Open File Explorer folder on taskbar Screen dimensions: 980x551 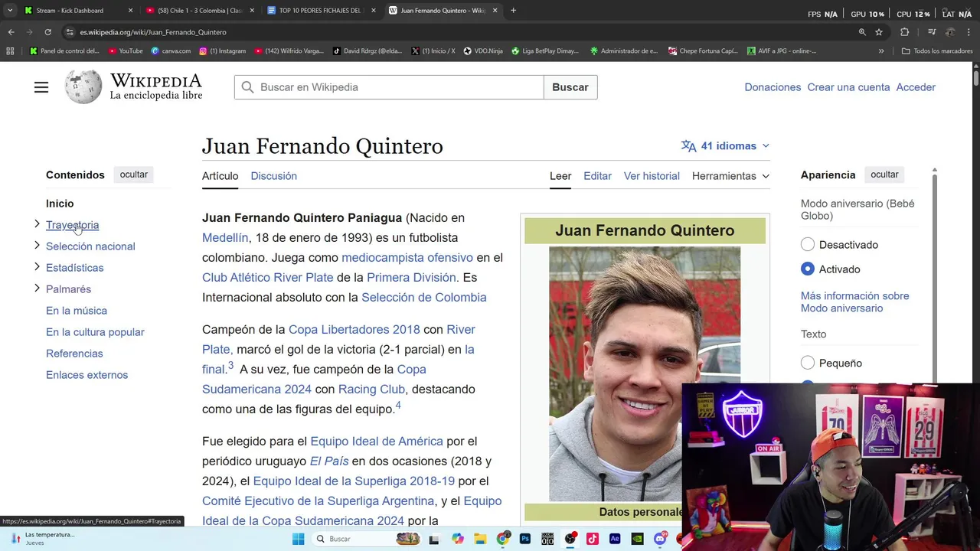480,539
